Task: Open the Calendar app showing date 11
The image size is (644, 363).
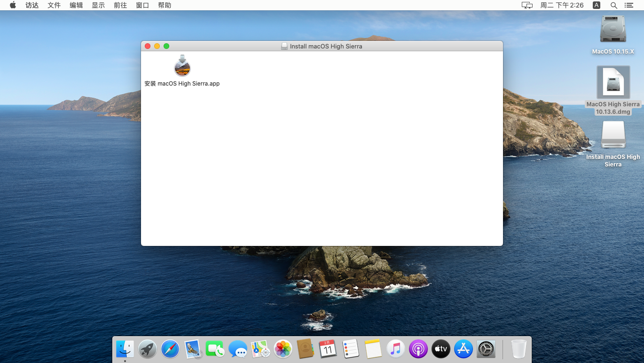Action: tap(328, 349)
